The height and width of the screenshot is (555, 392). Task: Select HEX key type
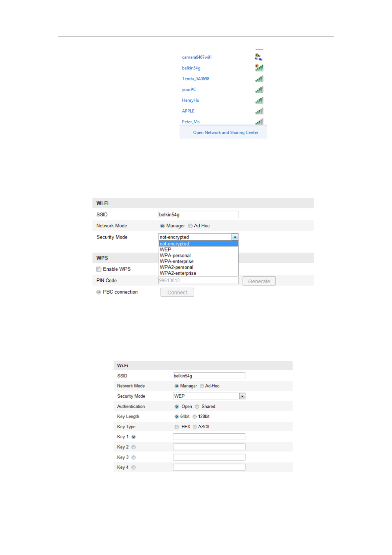point(176,427)
